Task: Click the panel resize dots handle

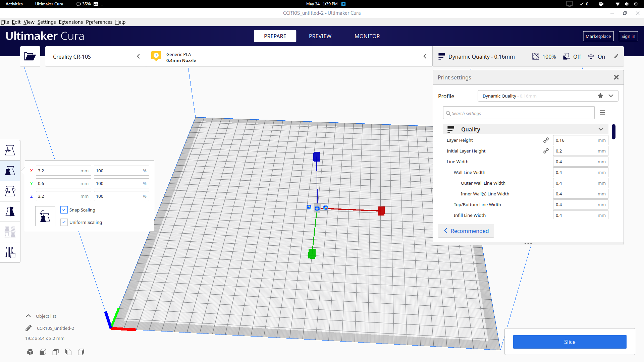Action: pyautogui.click(x=528, y=243)
